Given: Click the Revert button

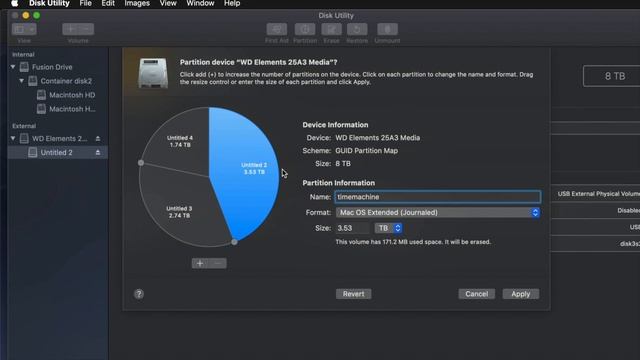Looking at the screenshot, I should (353, 294).
